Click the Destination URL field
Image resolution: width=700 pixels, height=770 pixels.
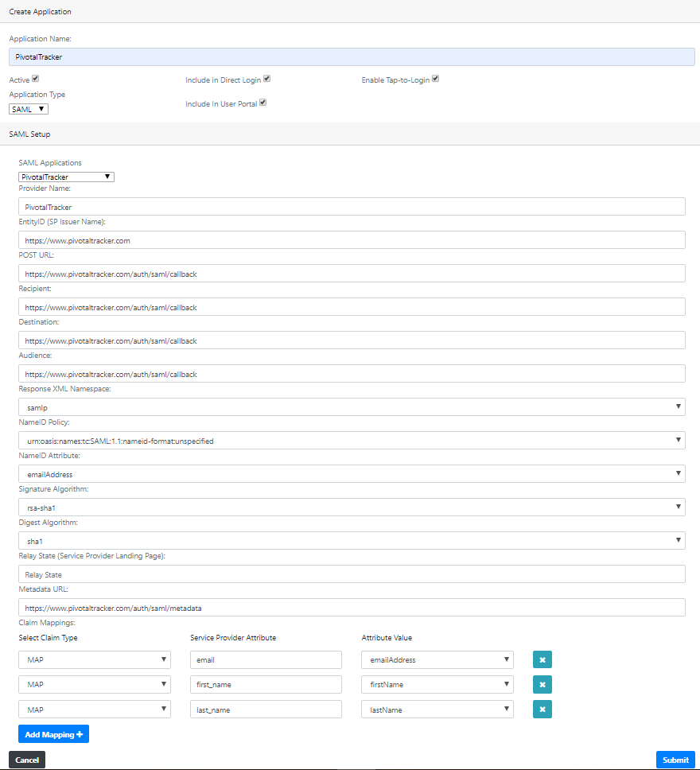352,340
